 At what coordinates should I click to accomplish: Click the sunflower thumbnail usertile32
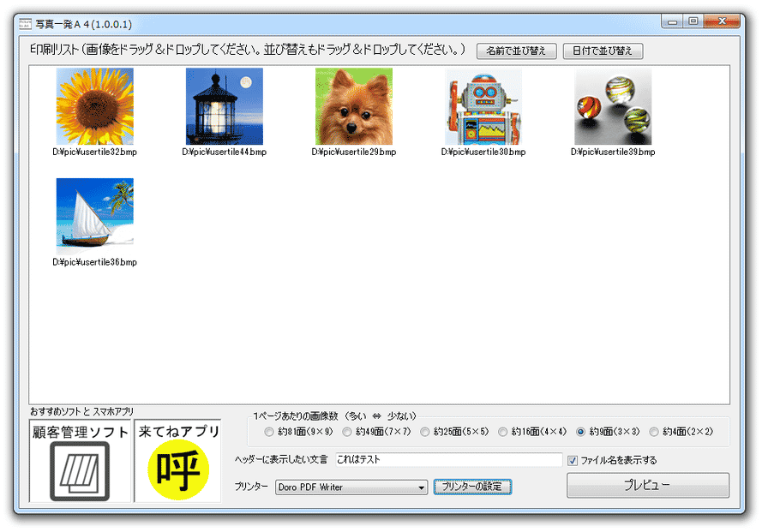point(95,106)
